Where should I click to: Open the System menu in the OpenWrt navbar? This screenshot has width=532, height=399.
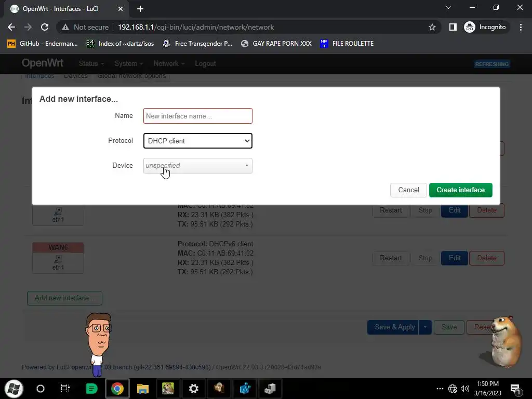(x=129, y=64)
